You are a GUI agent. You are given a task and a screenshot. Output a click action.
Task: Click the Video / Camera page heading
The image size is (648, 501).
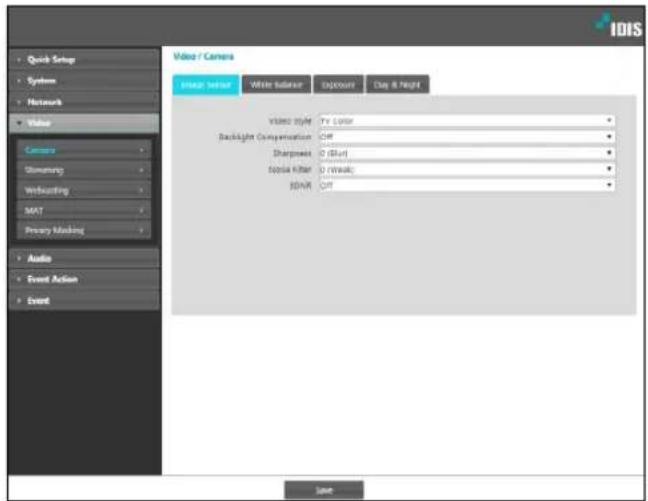click(203, 57)
